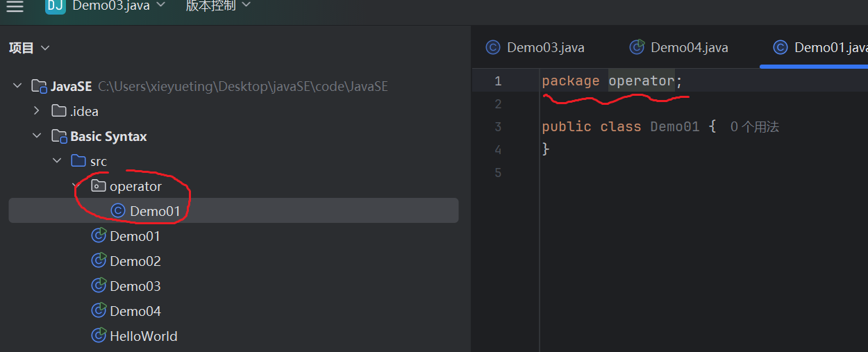Expand the .idea folder node

37,111
